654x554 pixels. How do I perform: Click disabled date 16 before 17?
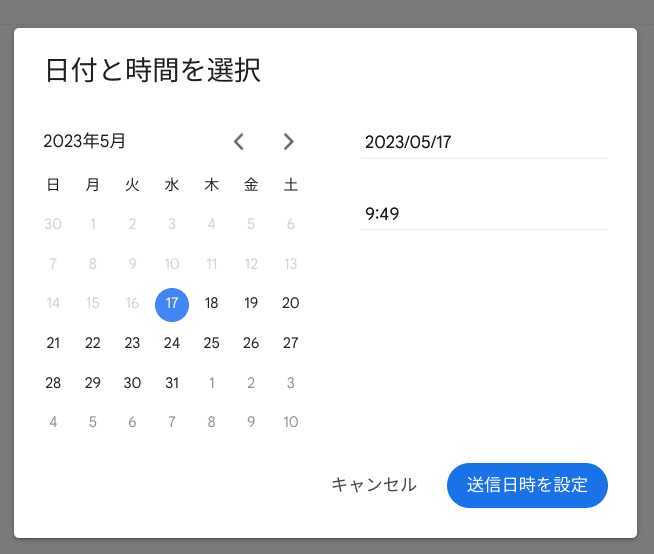point(132,303)
